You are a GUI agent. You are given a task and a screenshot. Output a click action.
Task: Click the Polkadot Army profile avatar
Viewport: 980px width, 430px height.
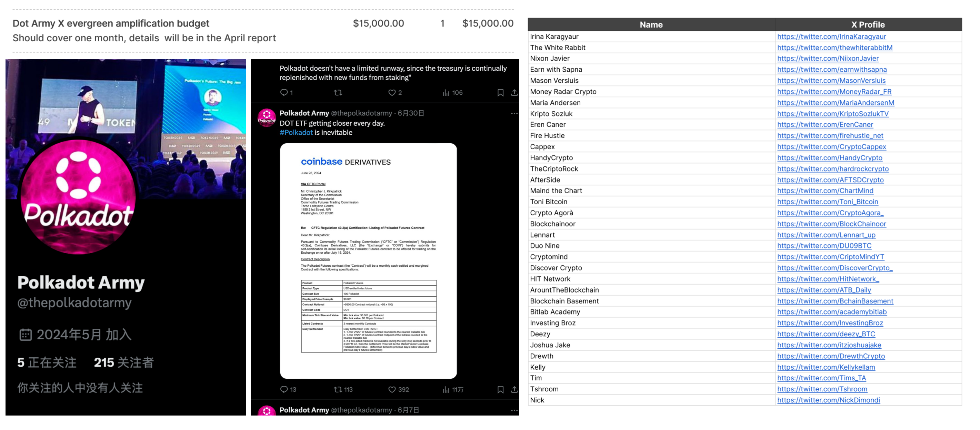pyautogui.click(x=78, y=196)
